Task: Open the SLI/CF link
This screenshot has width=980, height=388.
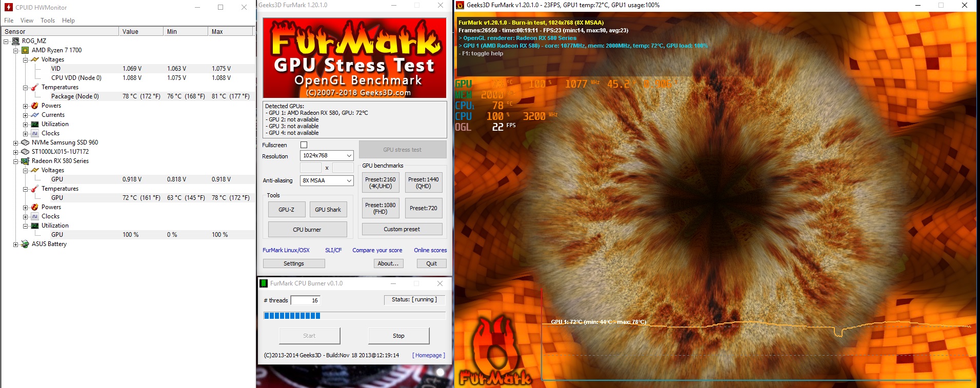Action: click(333, 250)
